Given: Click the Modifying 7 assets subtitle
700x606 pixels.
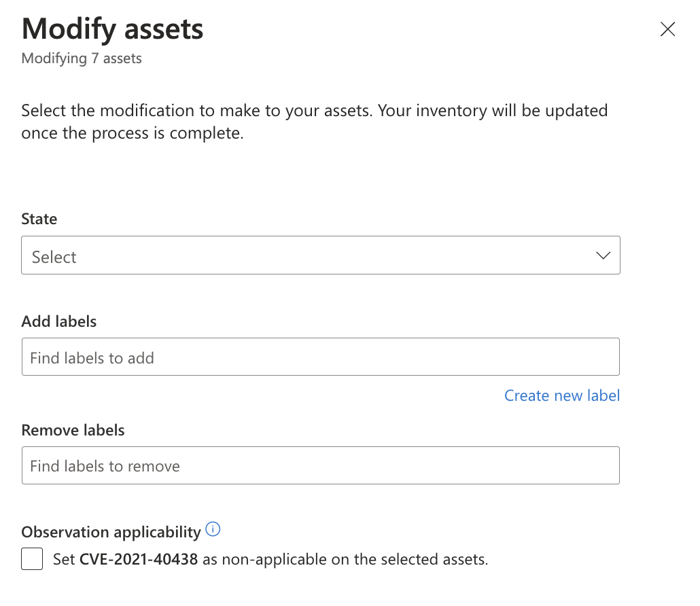Looking at the screenshot, I should (x=81, y=58).
